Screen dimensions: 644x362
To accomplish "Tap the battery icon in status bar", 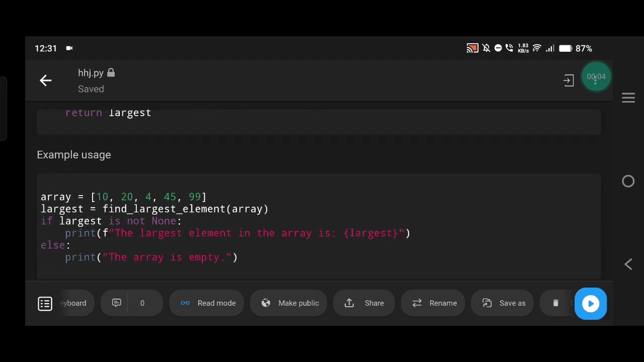I will [565, 48].
